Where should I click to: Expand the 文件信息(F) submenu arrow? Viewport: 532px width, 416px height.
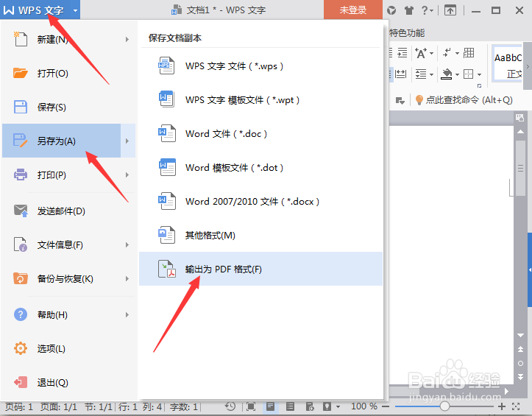tap(127, 245)
